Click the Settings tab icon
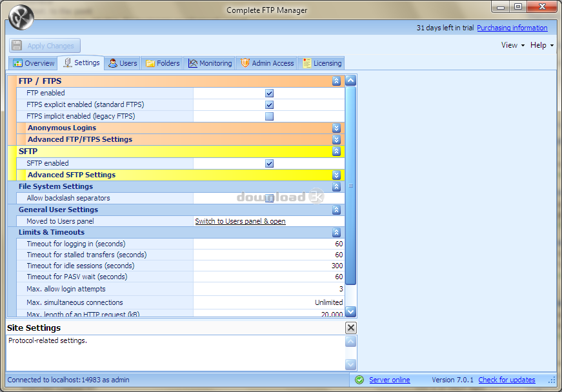 pyautogui.click(x=67, y=63)
